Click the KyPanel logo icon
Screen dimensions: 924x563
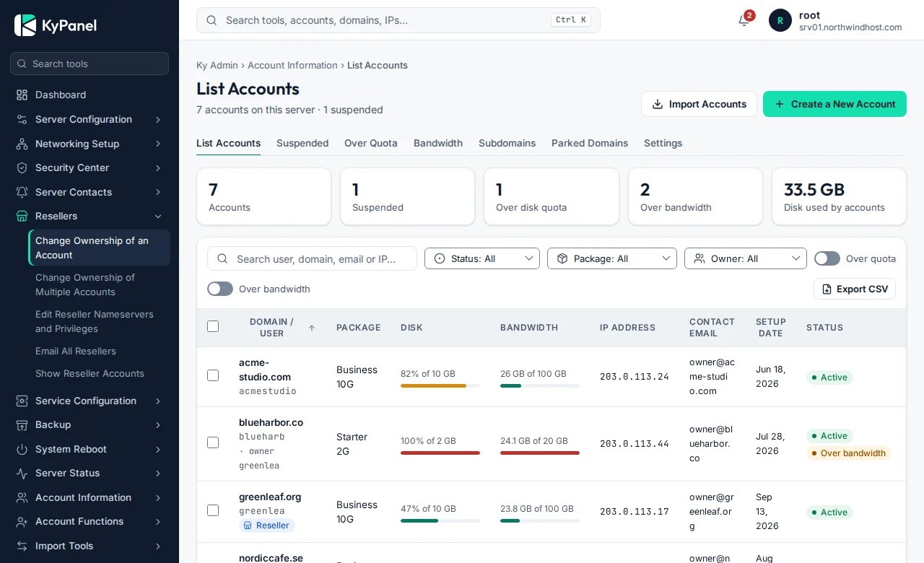pyautogui.click(x=25, y=25)
